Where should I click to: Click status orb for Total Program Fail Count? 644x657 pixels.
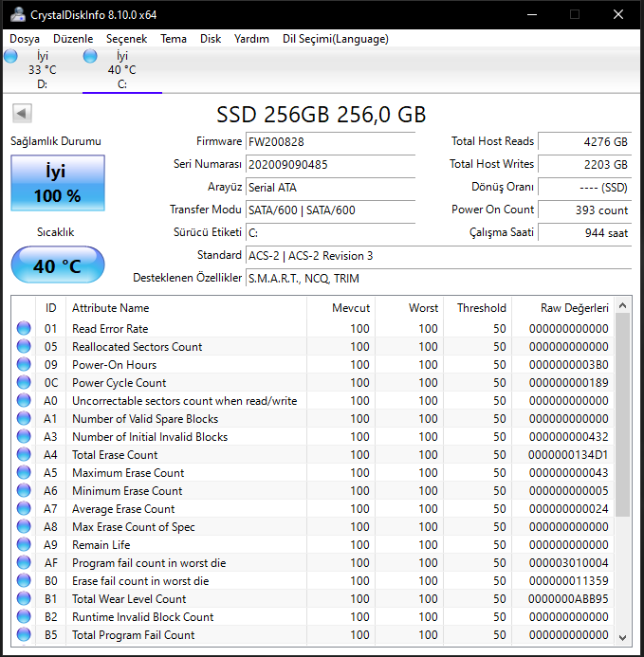(x=24, y=634)
